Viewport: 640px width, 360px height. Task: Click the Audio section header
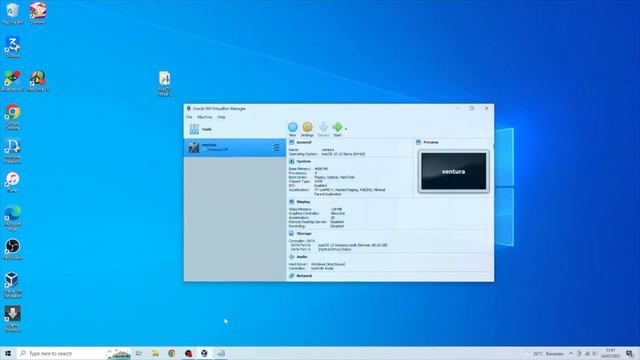pos(302,257)
